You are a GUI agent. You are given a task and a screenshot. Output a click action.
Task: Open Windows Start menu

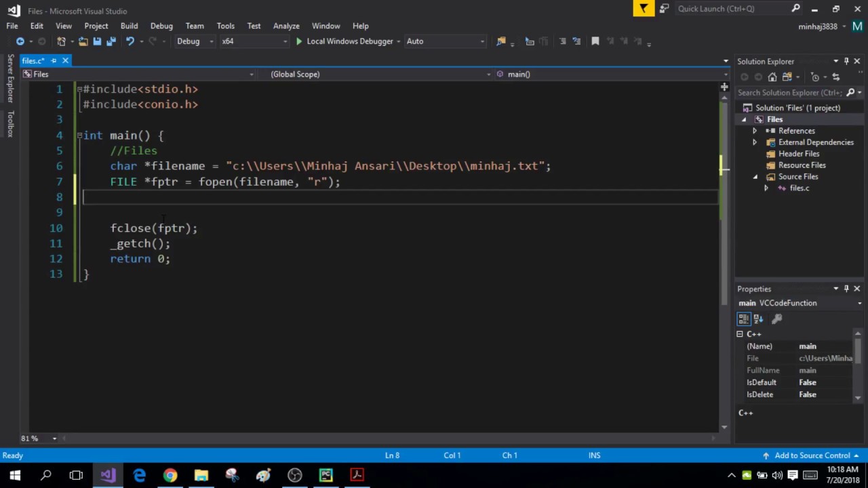pyautogui.click(x=15, y=475)
